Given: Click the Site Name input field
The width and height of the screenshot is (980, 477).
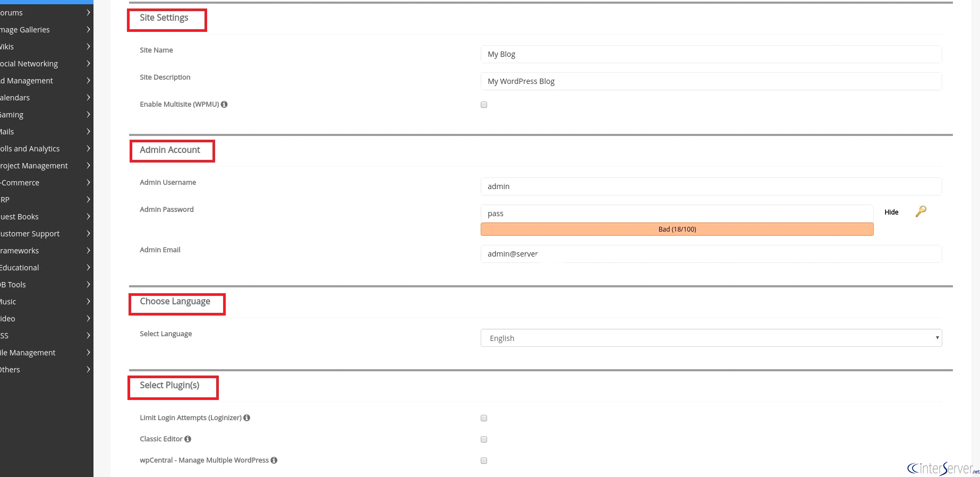Looking at the screenshot, I should click(711, 54).
